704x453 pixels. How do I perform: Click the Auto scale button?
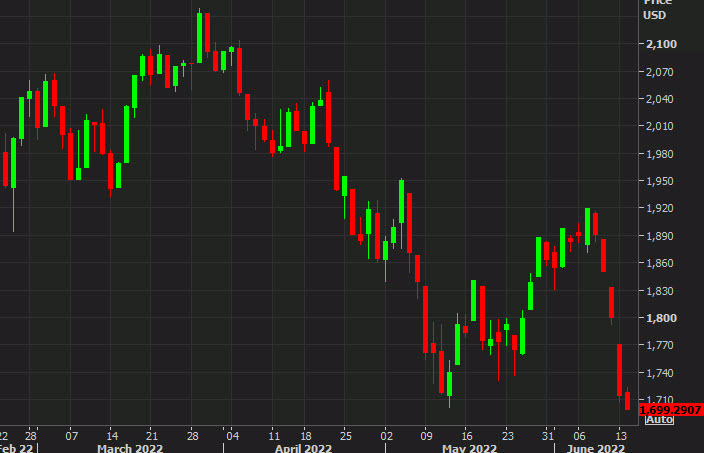point(659,420)
